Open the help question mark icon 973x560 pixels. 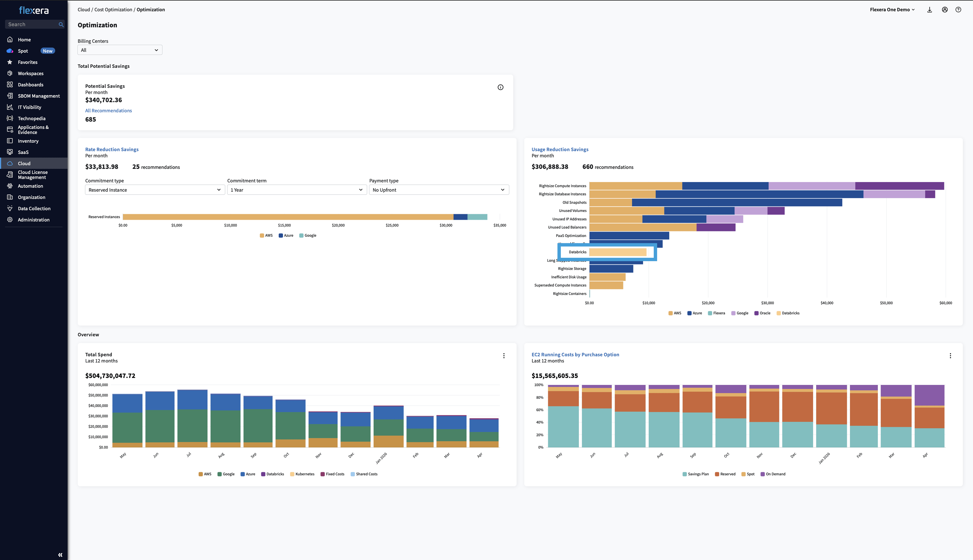(958, 10)
